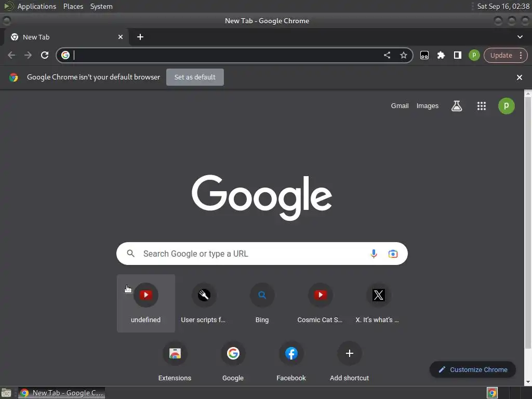Go back with the browser back arrow
Image resolution: width=532 pixels, height=399 pixels.
pos(11,55)
